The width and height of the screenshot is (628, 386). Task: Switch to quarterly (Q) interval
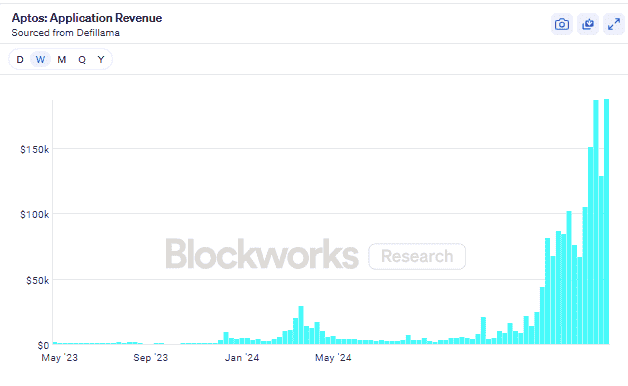tap(82, 60)
